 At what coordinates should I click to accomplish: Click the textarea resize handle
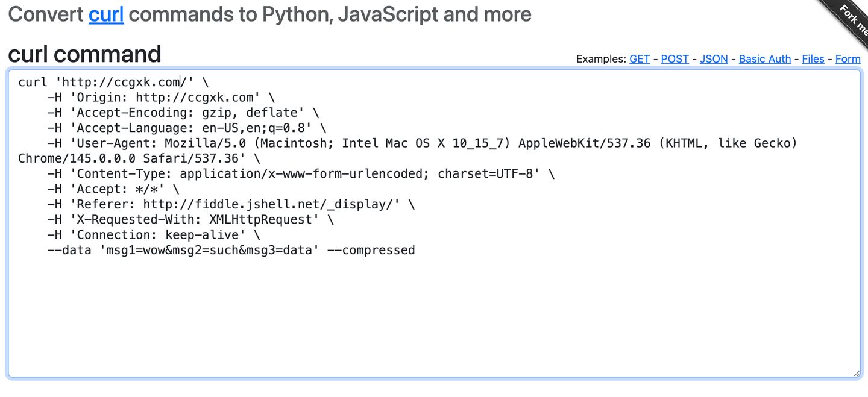(856, 373)
